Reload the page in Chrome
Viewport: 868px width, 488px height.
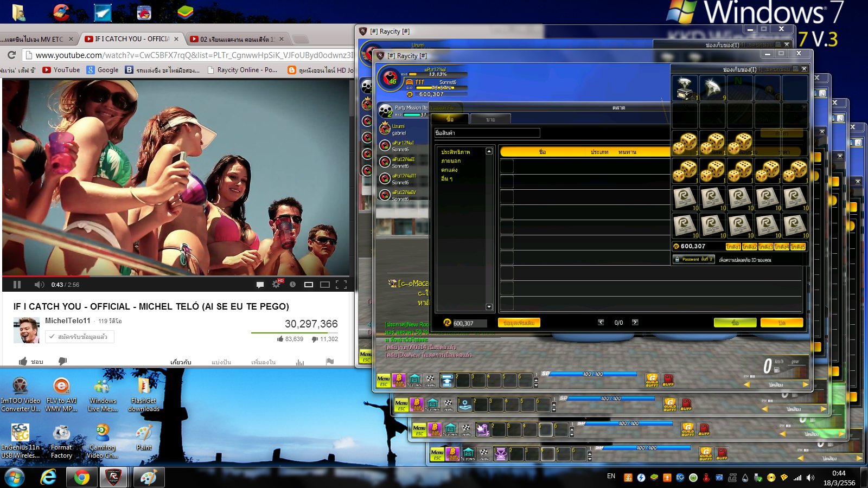pos(11,55)
